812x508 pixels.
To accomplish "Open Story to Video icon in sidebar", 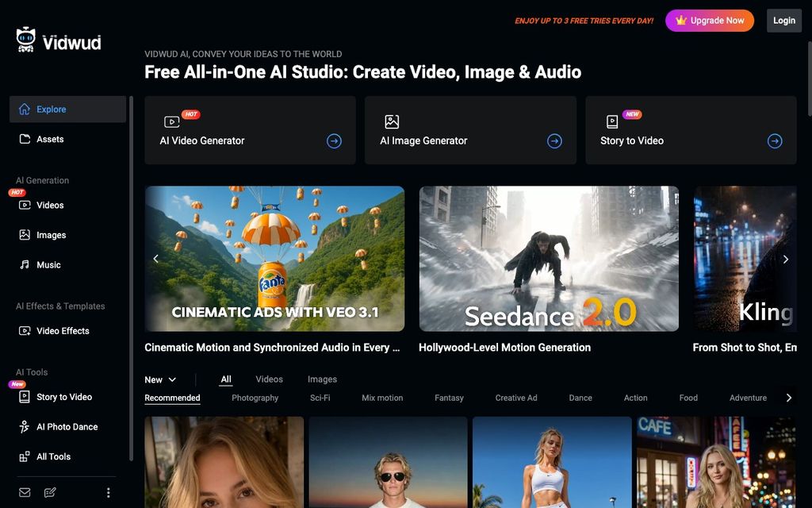I will (x=25, y=397).
